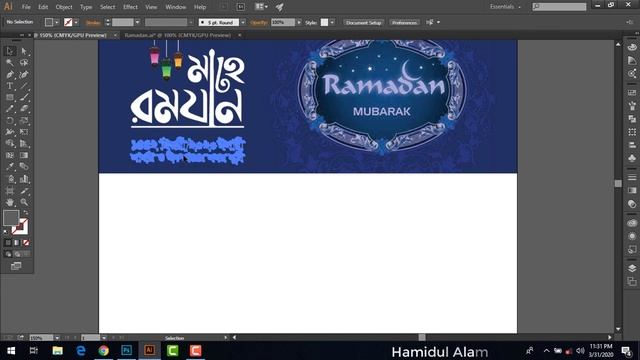This screenshot has height=360, width=640.
Task: Click the Illustrator Ai logo icon
Action: pyautogui.click(x=8, y=7)
